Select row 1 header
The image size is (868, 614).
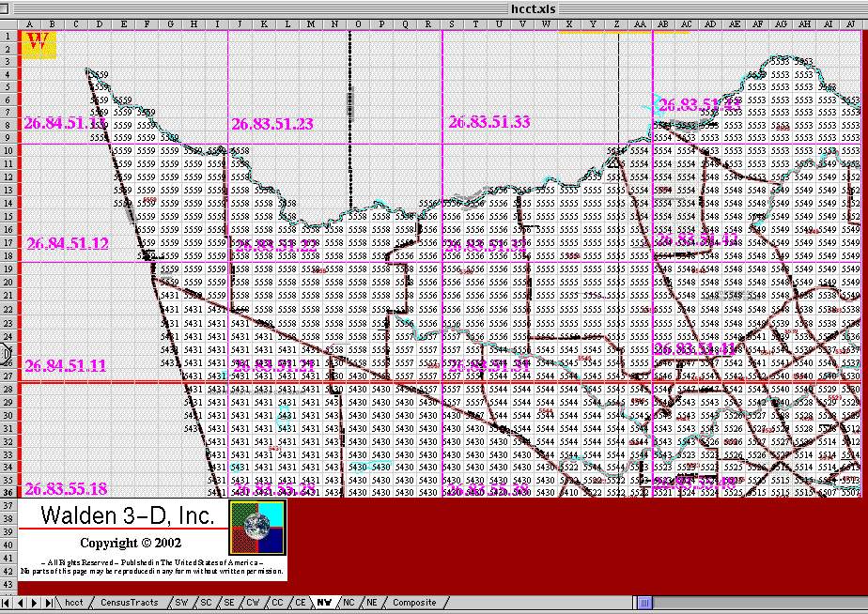pos(8,36)
